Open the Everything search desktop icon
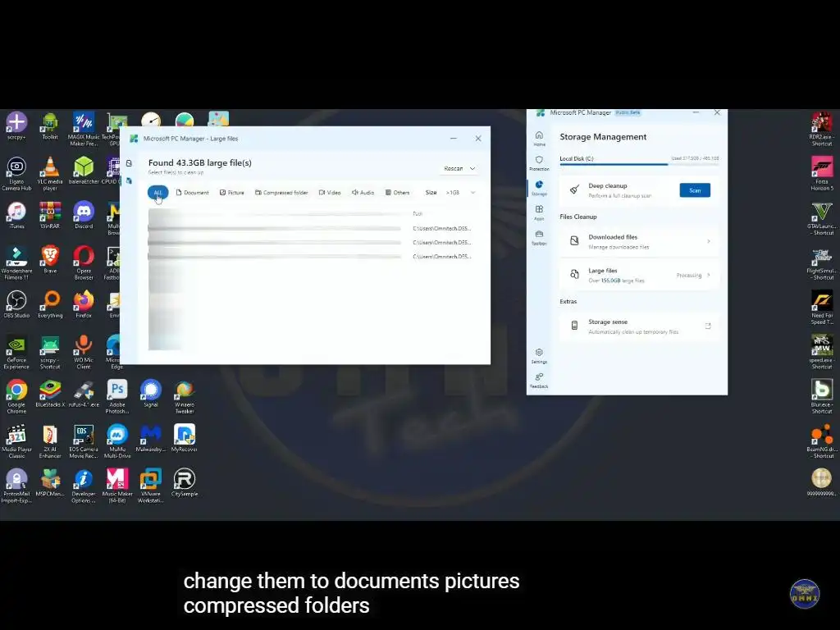The width and height of the screenshot is (840, 630). (50, 304)
